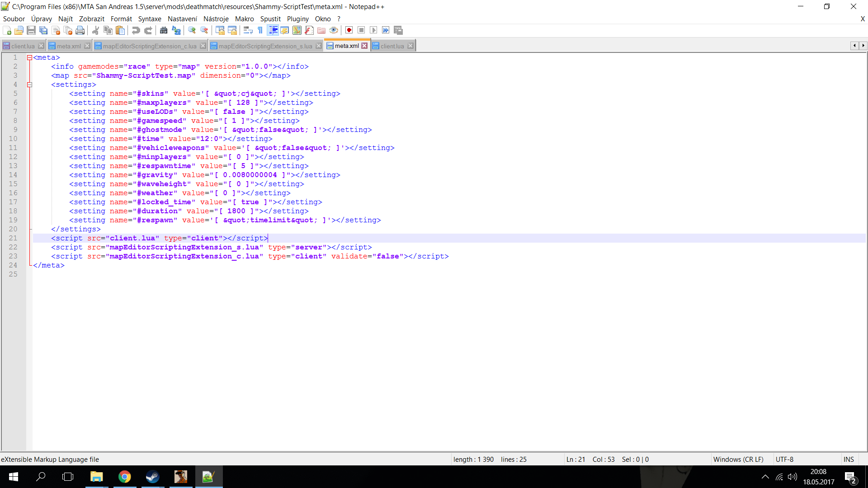The image size is (868, 488).
Task: Click the Save file toolbar icon
Action: pyautogui.click(x=31, y=30)
